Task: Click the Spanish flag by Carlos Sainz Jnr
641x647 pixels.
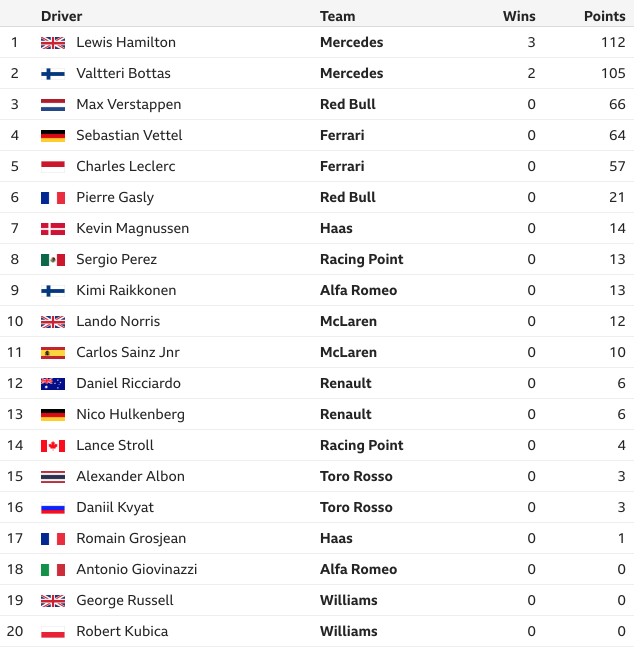Action: pyautogui.click(x=53, y=353)
